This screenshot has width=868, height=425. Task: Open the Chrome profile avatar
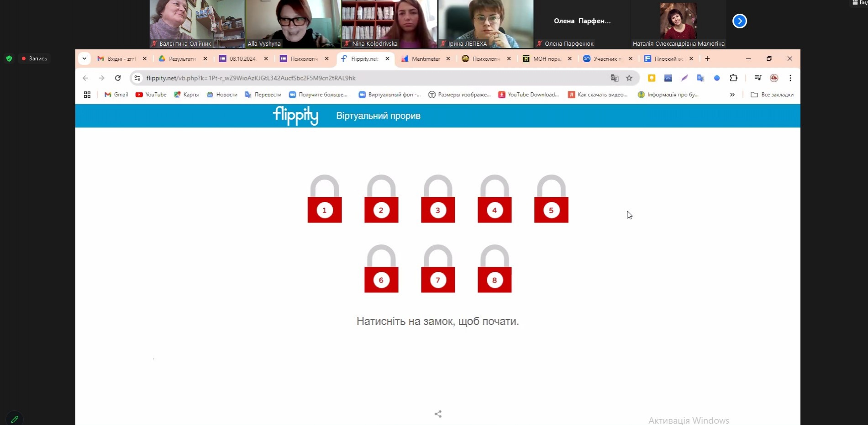point(774,78)
